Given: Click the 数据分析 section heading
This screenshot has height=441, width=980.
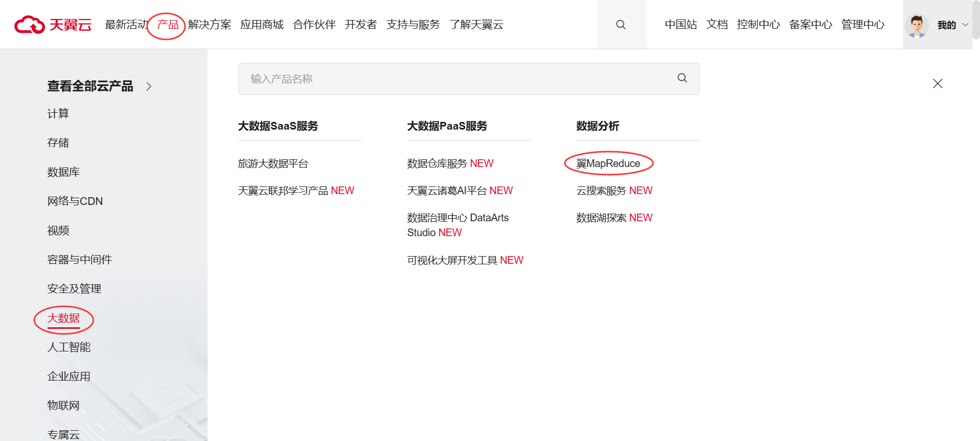Looking at the screenshot, I should point(598,126).
